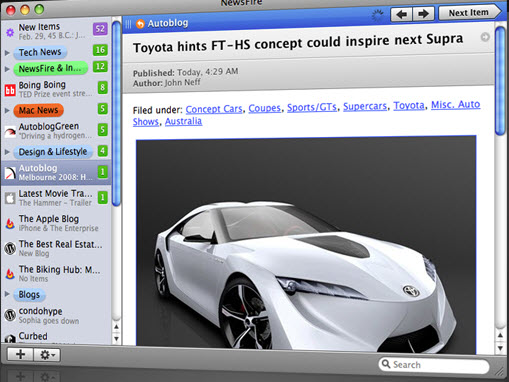Expand the Tech News group
This screenshot has height=382, width=509.
(7, 53)
